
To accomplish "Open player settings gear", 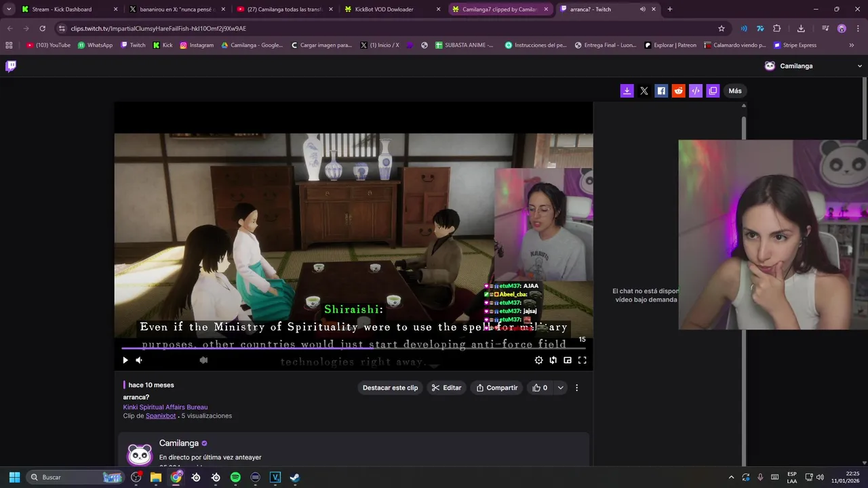I will click(x=538, y=361).
